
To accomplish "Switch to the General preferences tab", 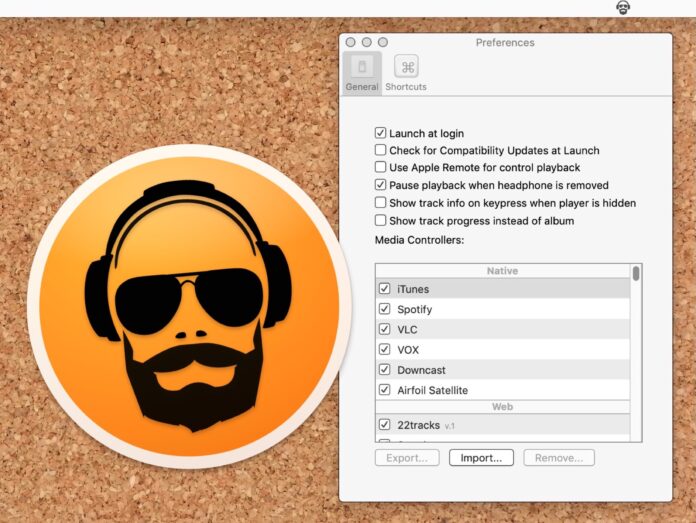I will point(362,72).
